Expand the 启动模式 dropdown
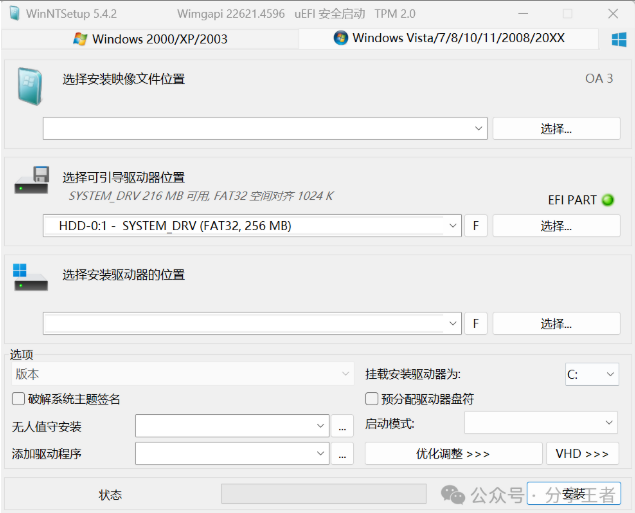635x513 pixels. click(x=609, y=424)
